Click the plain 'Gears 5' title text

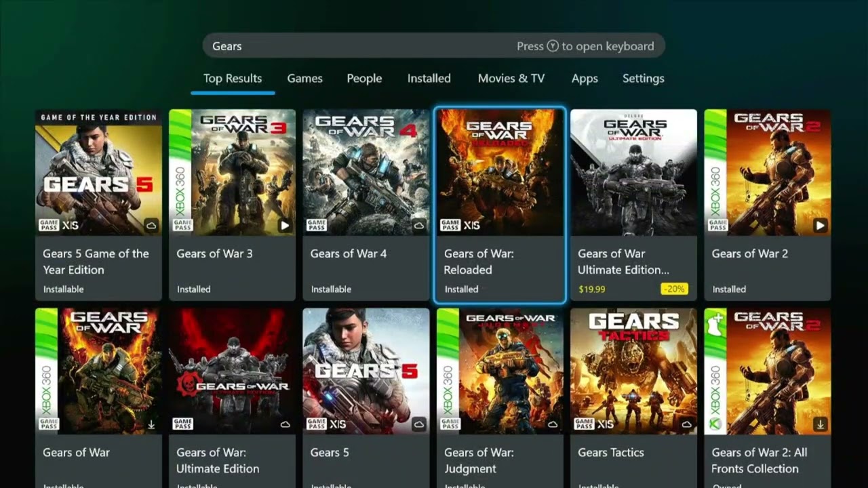(x=330, y=452)
